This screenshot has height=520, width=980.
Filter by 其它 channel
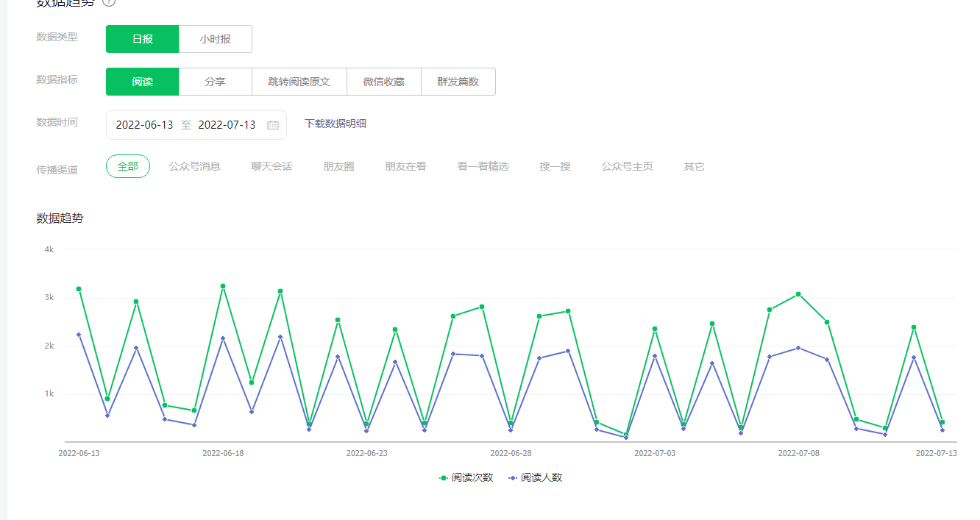tap(695, 166)
